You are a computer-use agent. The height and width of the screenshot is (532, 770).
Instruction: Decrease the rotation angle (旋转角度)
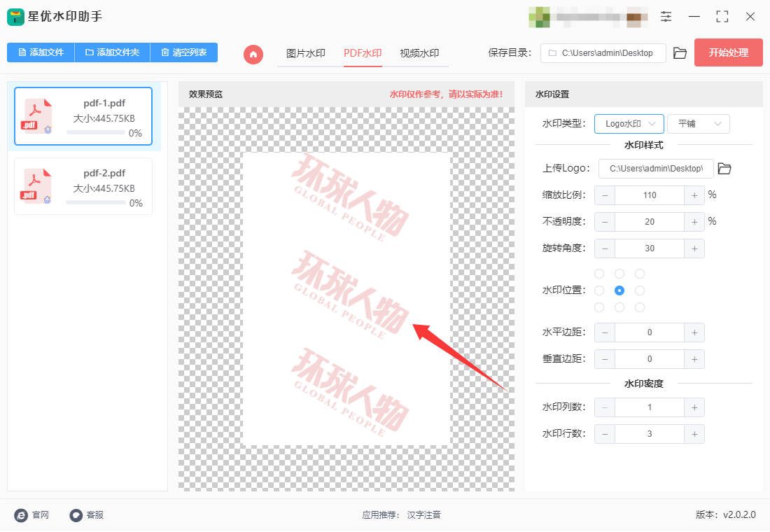[x=605, y=248]
